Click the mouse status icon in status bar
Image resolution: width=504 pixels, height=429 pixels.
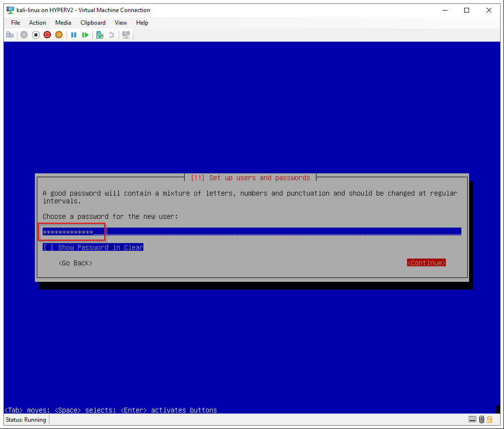click(x=481, y=420)
